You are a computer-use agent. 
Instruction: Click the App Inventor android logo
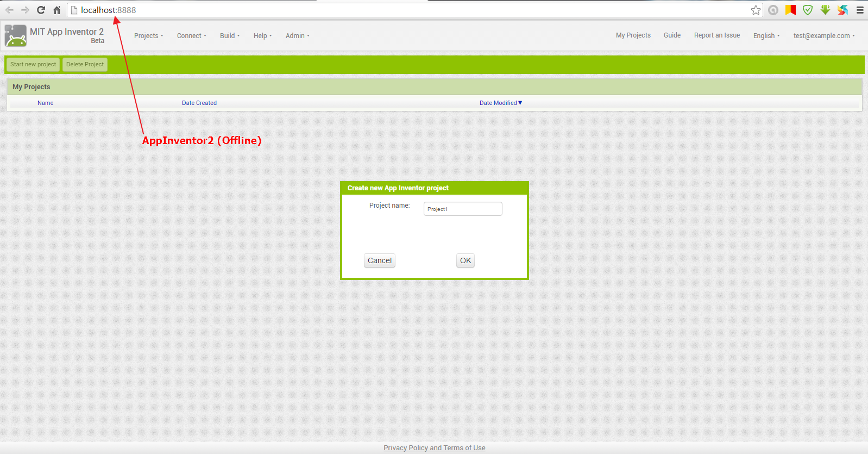pos(16,36)
